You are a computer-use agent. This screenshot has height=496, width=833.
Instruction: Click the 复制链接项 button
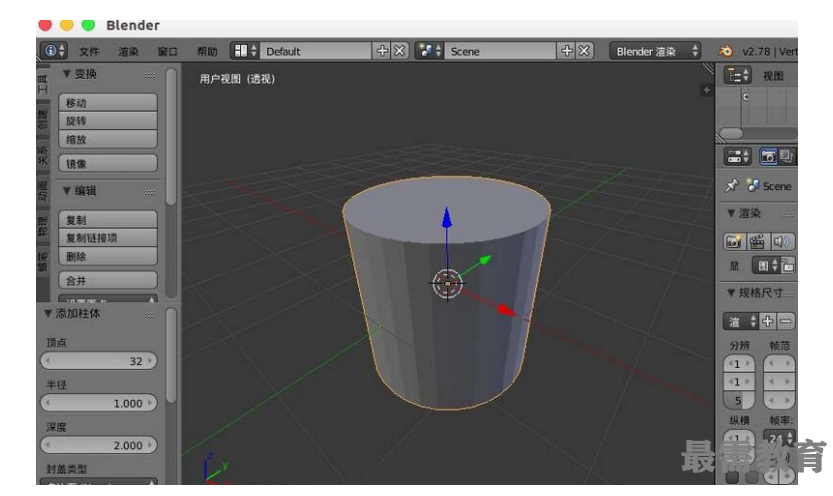tap(108, 238)
